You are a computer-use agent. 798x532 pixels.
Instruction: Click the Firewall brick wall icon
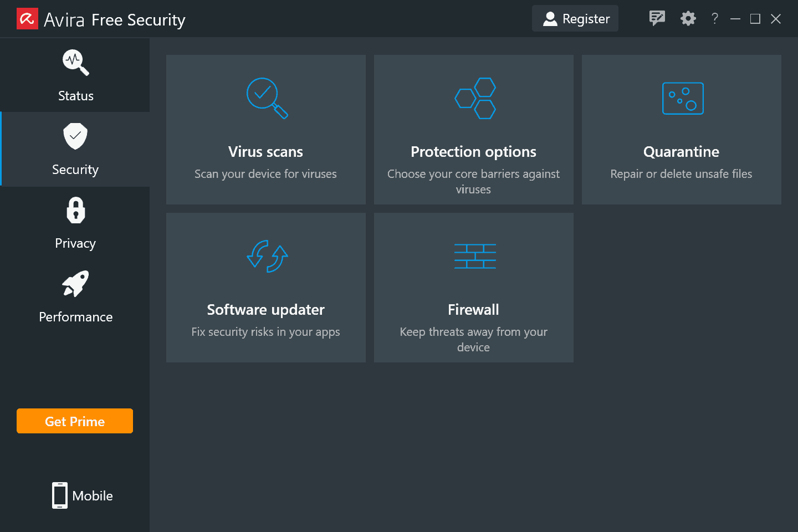point(475,256)
